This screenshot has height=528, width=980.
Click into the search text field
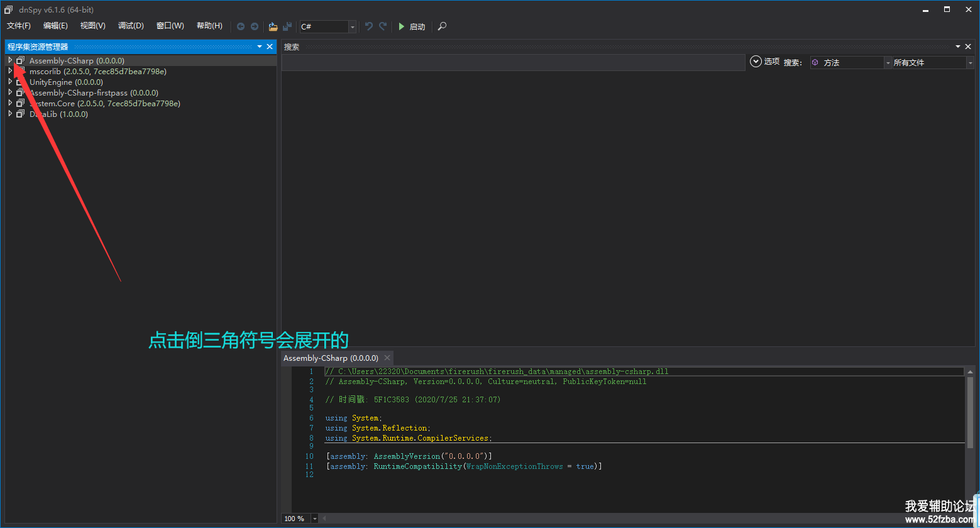(513, 62)
